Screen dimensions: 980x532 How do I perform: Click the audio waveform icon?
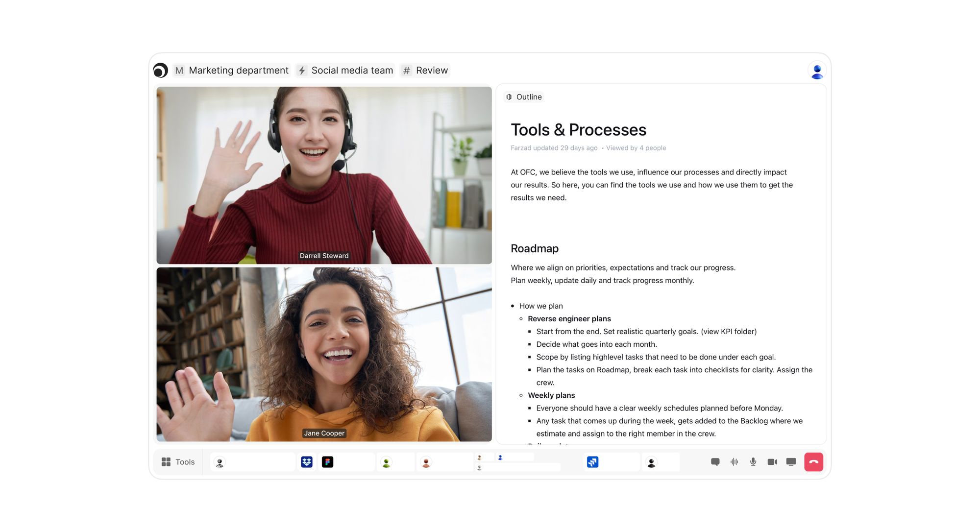click(734, 462)
